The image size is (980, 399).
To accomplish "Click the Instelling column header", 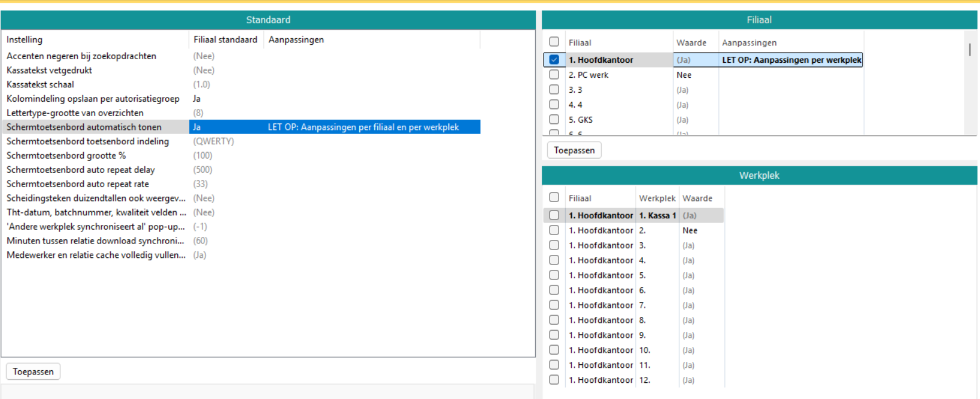I will tap(25, 39).
